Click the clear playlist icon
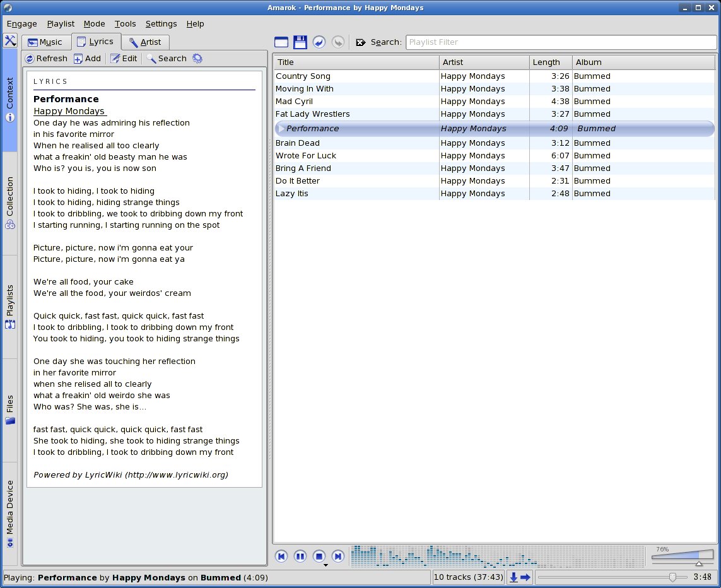Image resolution: width=721 pixels, height=588 pixels. tap(281, 42)
